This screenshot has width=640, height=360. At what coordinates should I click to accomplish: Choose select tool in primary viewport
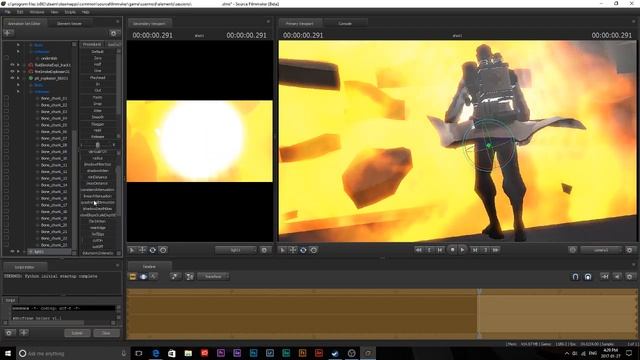pyautogui.click(x=282, y=250)
